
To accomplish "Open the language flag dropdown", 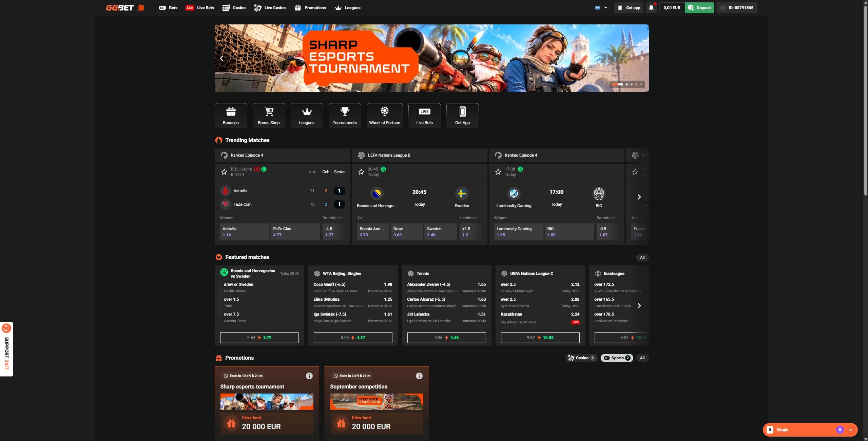I will [601, 7].
